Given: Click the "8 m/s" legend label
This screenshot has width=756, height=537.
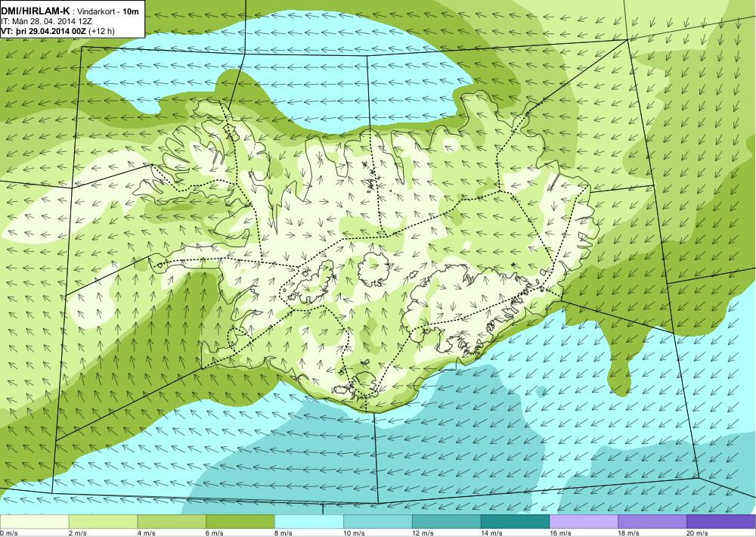Looking at the screenshot, I should (x=284, y=533).
